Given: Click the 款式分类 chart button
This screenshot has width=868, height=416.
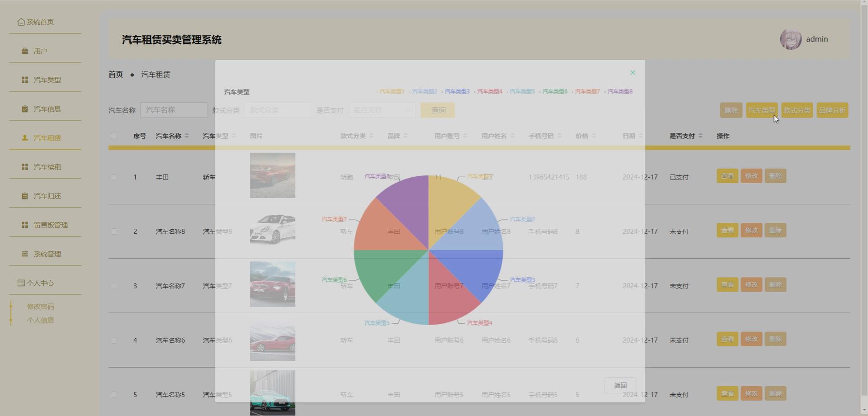Looking at the screenshot, I should coord(797,110).
